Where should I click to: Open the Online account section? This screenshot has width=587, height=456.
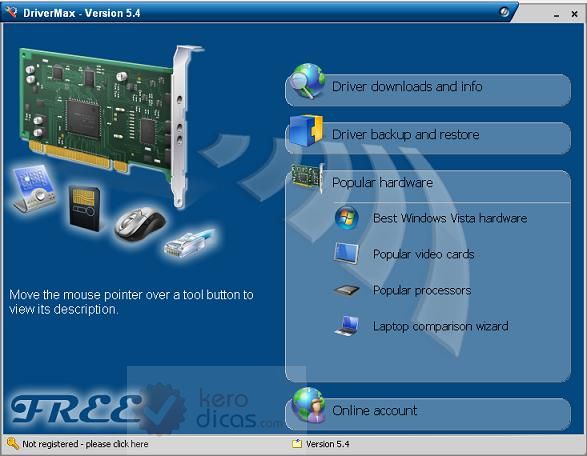[x=428, y=414]
